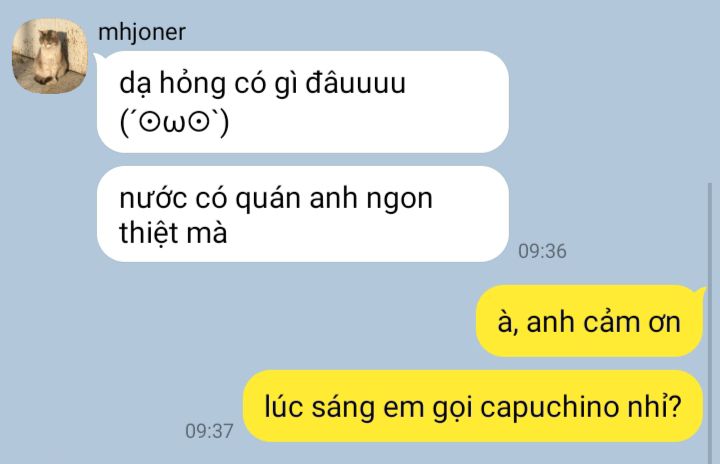This screenshot has height=464, width=720.
Task: Click the word 'nhỉ?' ending the last message
Action: [x=662, y=407]
